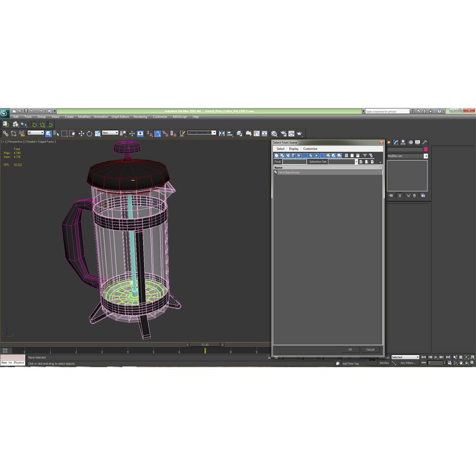This screenshot has height=476, width=476.
Task: Open the Utilities hammer panel tab
Action: [425, 142]
